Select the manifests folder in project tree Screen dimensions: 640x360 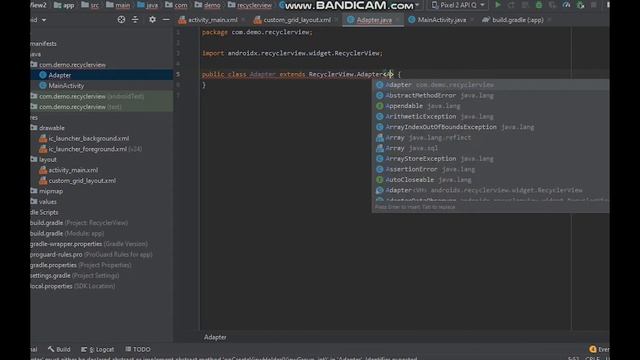click(43, 43)
